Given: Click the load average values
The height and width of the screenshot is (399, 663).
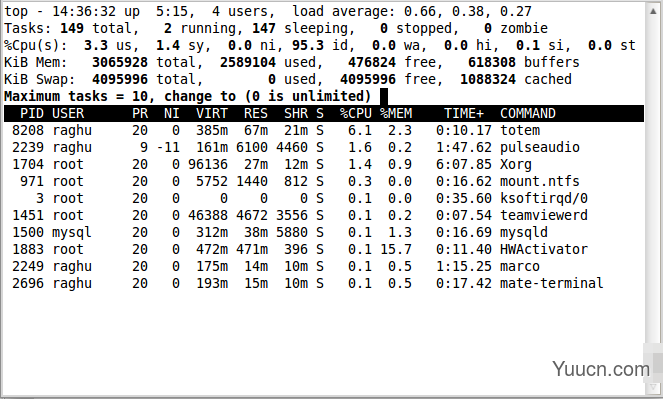Looking at the screenshot, I should click(468, 11).
